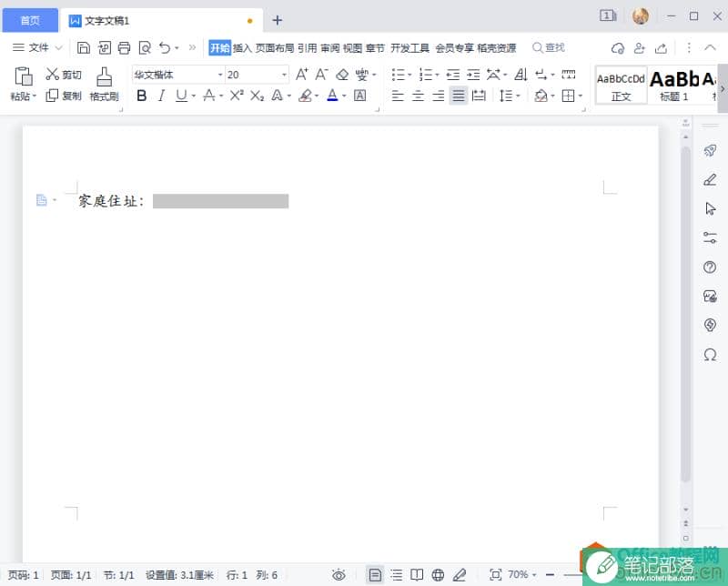Apply the font color A
Screen dimensions: 728x586
point(332,96)
